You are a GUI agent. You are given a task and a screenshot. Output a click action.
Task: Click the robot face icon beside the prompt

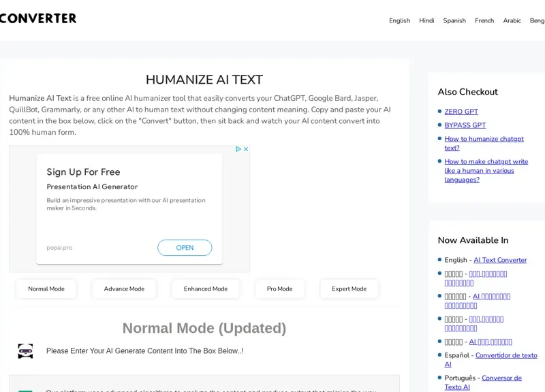25,351
